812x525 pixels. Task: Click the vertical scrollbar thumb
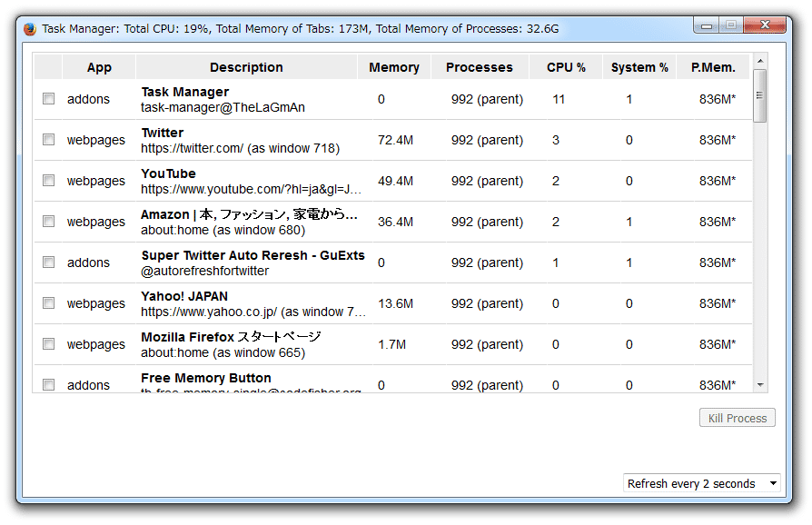click(x=759, y=95)
